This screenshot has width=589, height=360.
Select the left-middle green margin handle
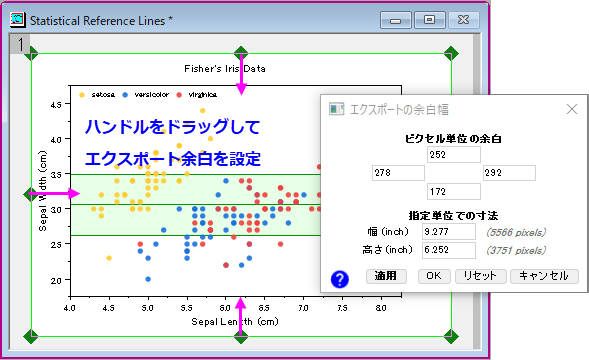tap(29, 195)
